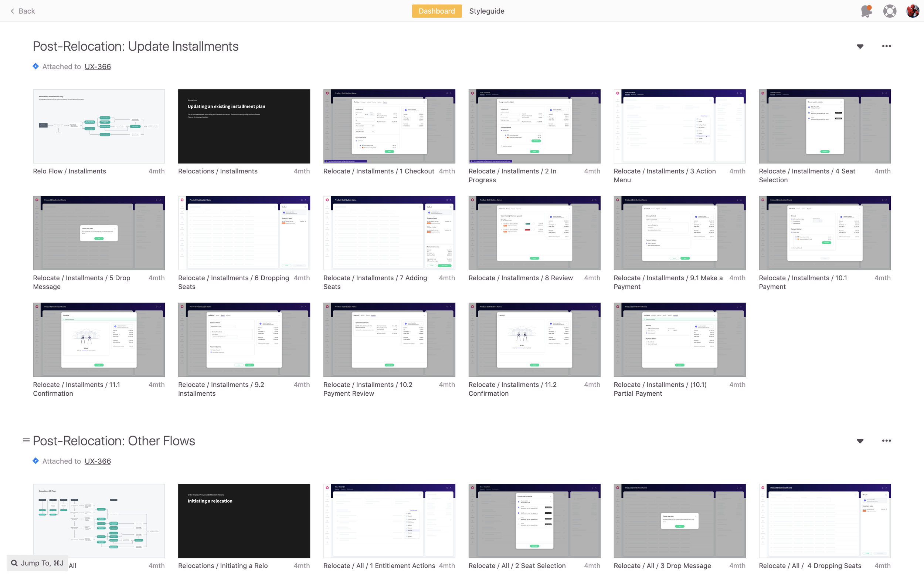Click the Back chevron arrow
The image size is (924, 578).
13,11
